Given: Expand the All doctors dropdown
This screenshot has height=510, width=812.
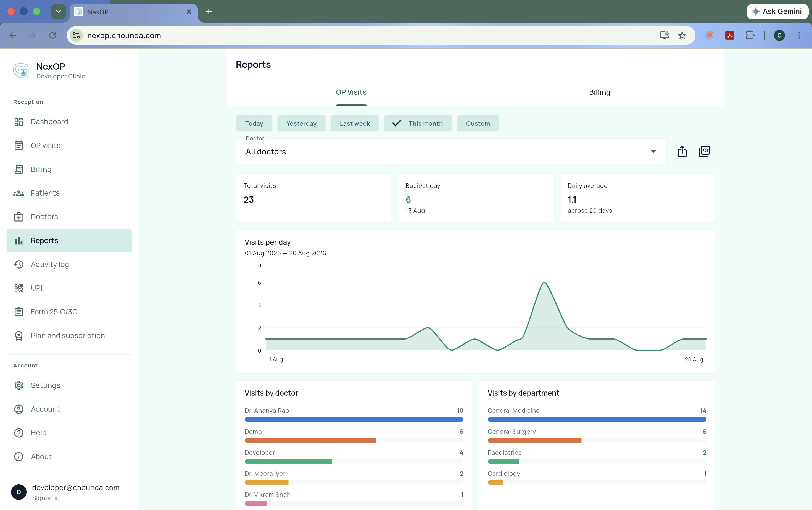Looking at the screenshot, I should pyautogui.click(x=451, y=151).
